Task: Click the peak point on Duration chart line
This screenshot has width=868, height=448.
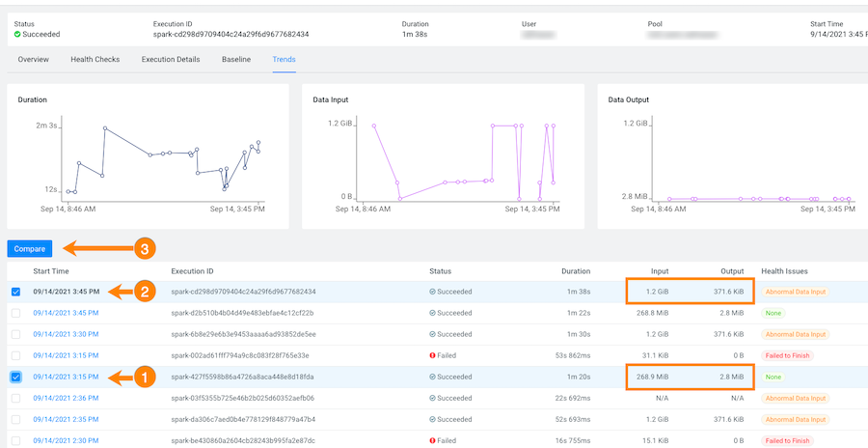Action: (107, 129)
